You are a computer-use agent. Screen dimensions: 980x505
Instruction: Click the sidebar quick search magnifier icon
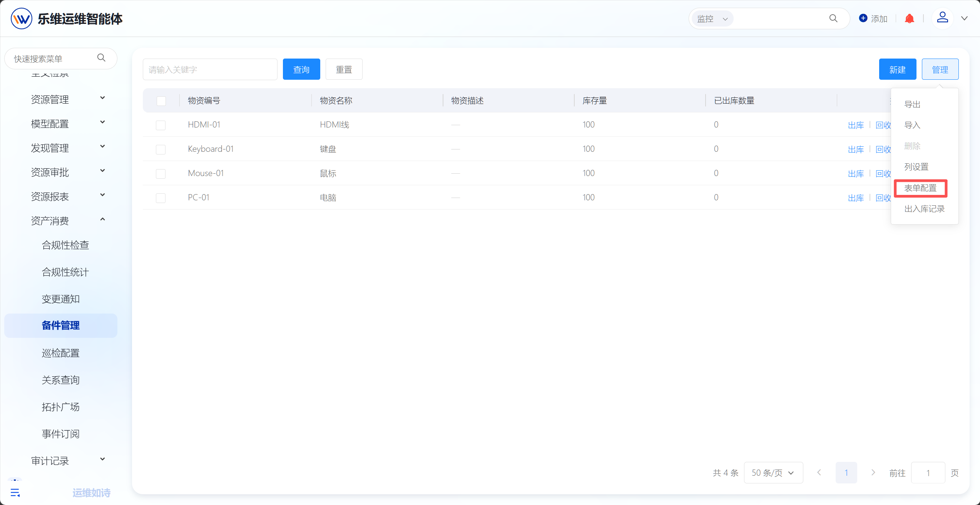click(101, 58)
